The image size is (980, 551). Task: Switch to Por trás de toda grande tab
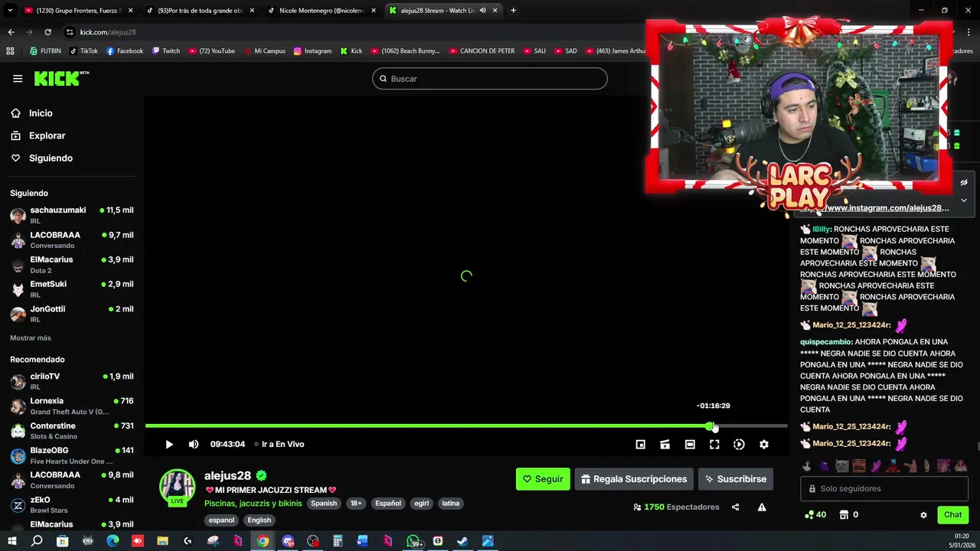(201, 11)
